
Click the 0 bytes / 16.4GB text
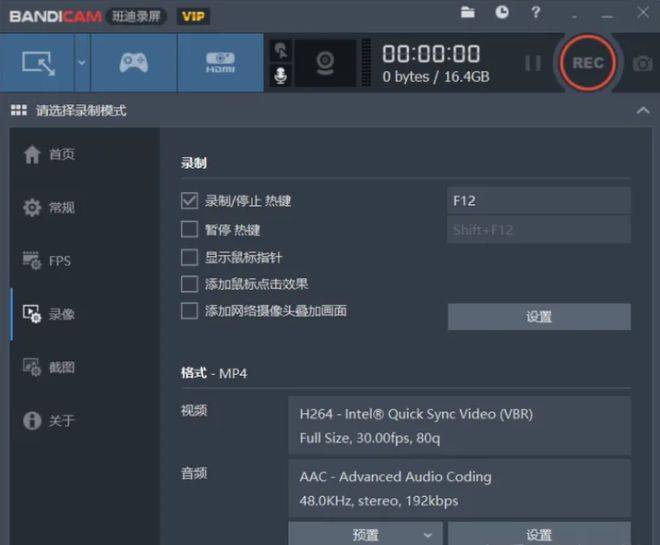point(436,77)
